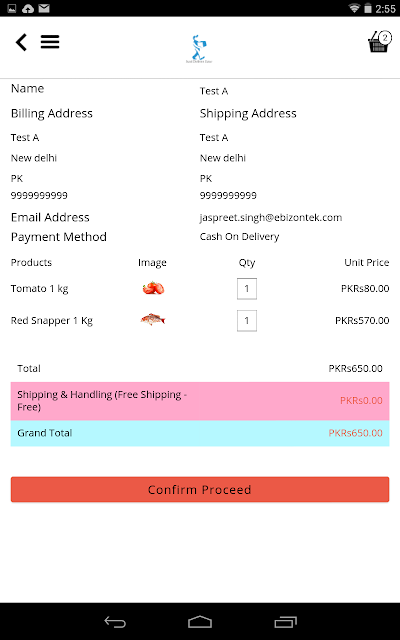Tap the jaspreet.singh email address
The width and height of the screenshot is (400, 640).
click(271, 218)
